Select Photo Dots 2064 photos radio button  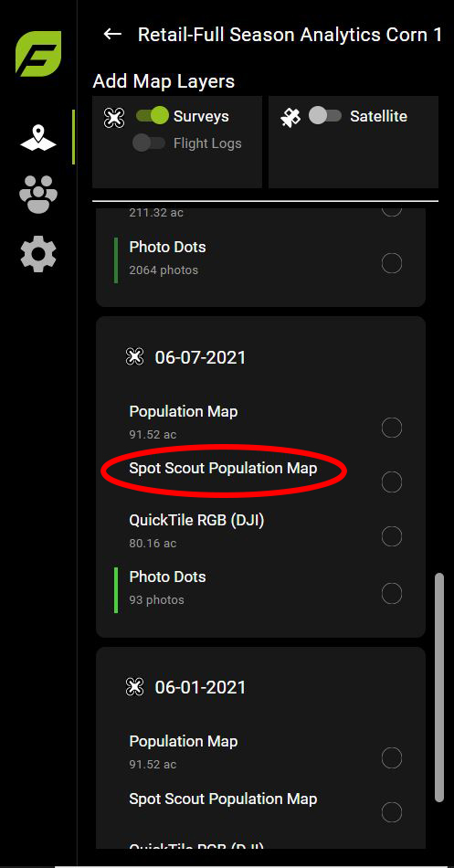coord(392,263)
